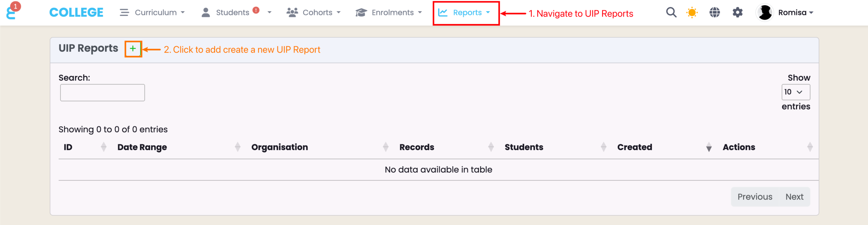Click the globe language icon

714,13
